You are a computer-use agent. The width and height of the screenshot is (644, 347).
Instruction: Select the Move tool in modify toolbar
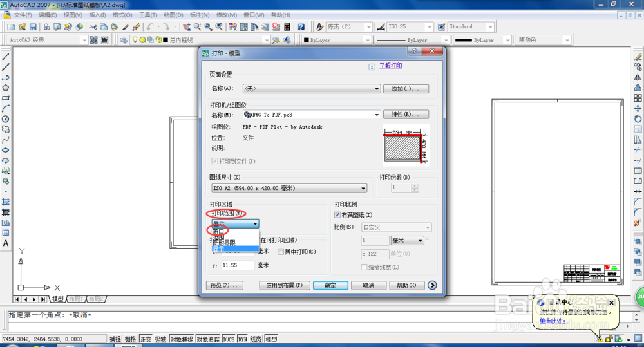pos(638,108)
